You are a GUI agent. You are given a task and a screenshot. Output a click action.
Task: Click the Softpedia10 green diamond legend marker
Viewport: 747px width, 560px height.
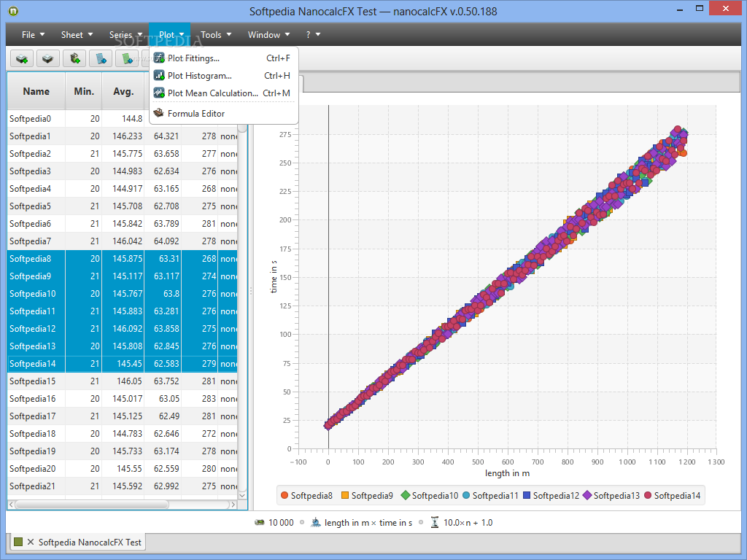[x=406, y=495]
